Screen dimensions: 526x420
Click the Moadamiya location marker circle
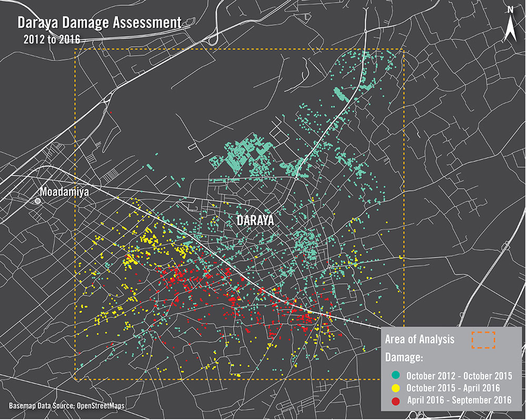click(x=38, y=201)
